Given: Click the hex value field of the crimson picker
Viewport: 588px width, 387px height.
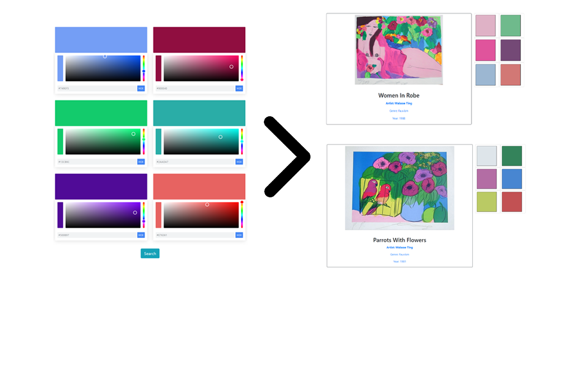Looking at the screenshot, I should pos(195,89).
